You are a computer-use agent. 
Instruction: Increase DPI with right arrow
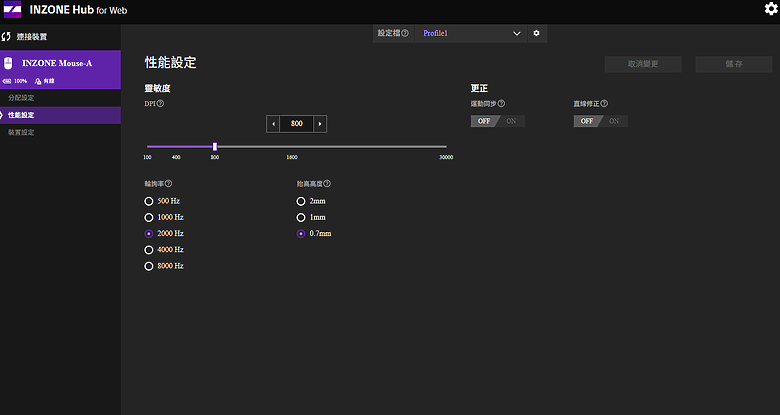[320, 124]
